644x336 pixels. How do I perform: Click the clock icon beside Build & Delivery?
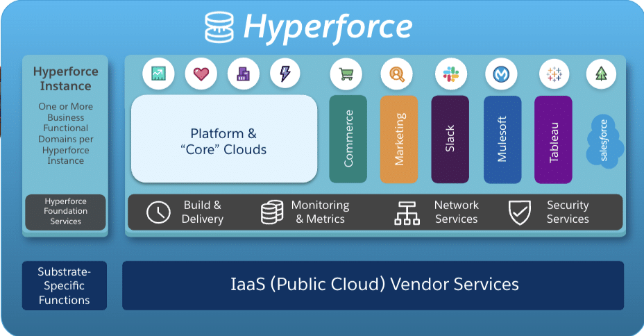(x=158, y=212)
